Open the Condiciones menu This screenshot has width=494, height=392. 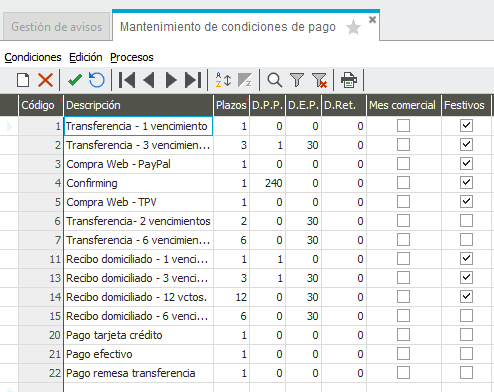(x=33, y=57)
